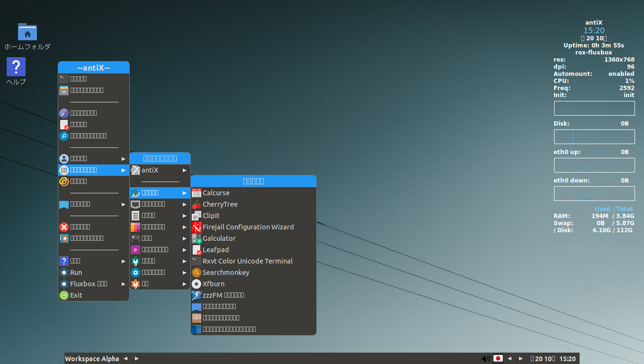
Task: Open the home folder desktop icon
Action: pos(27,32)
